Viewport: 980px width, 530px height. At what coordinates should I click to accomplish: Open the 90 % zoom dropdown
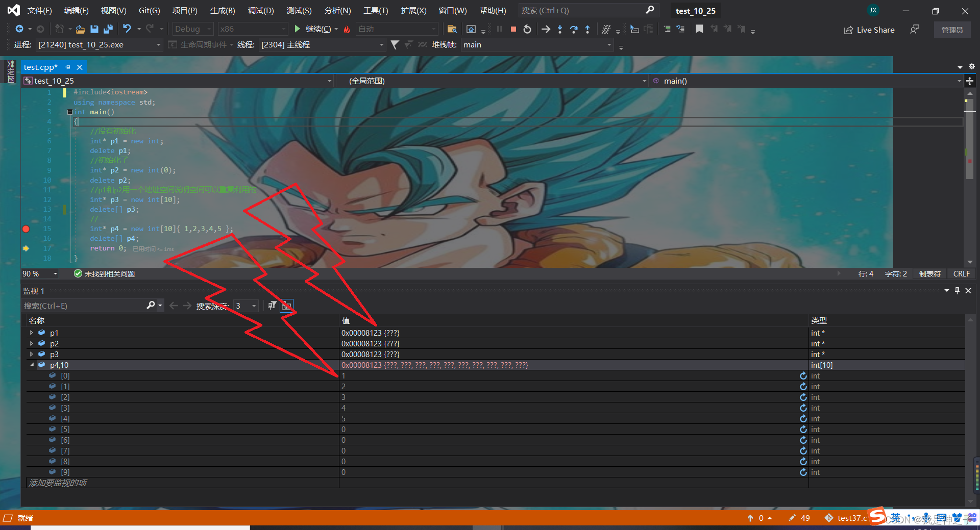click(x=40, y=274)
